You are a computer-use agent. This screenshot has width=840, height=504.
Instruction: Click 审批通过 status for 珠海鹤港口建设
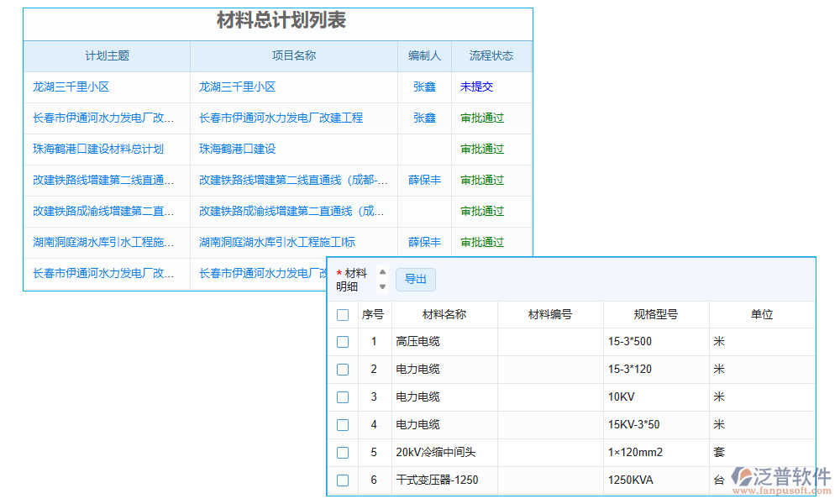[482, 149]
